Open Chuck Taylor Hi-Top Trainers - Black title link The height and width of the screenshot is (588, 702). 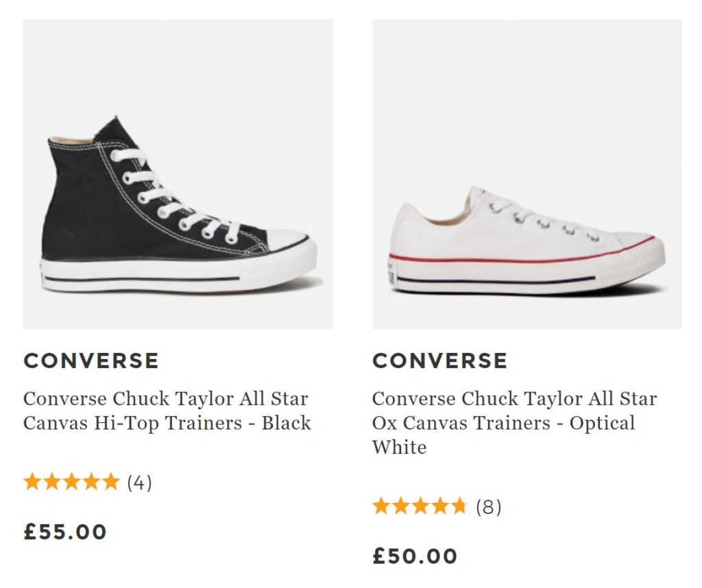(x=167, y=411)
